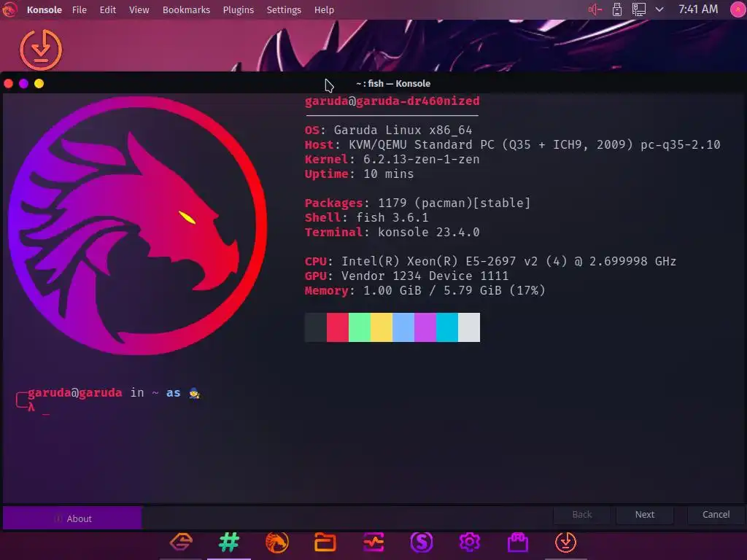Open the USB removable devices tray icon
Image resolution: width=747 pixels, height=560 pixels.
[617, 9]
